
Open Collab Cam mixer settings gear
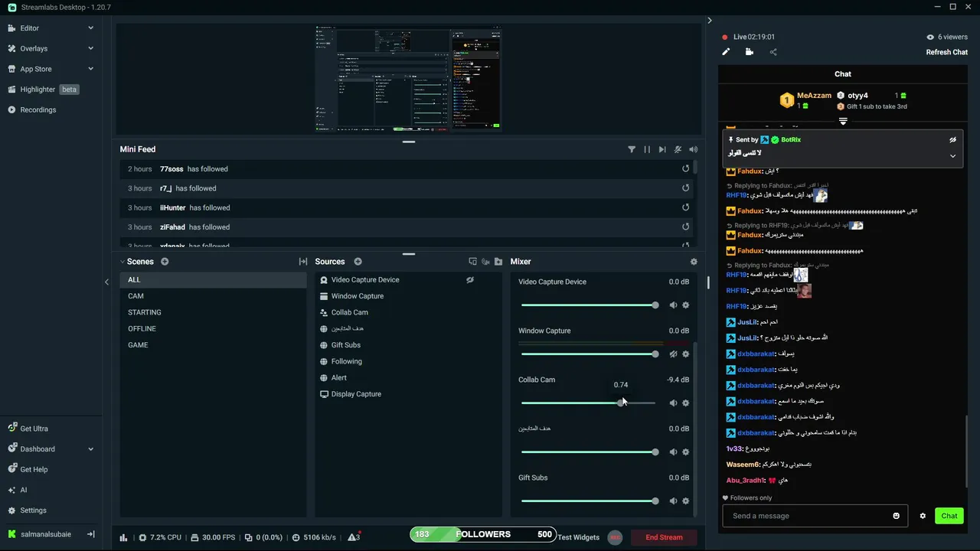[x=686, y=403]
